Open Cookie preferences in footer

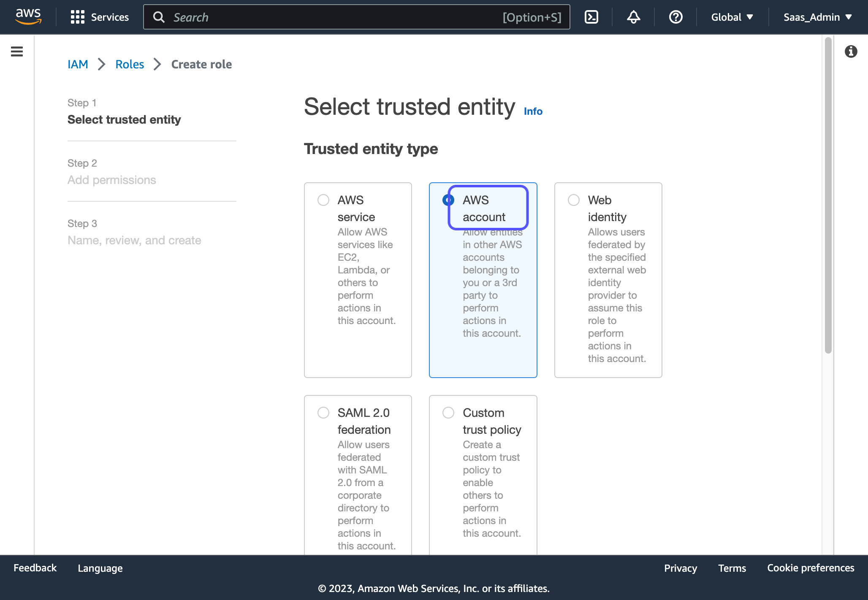click(811, 568)
